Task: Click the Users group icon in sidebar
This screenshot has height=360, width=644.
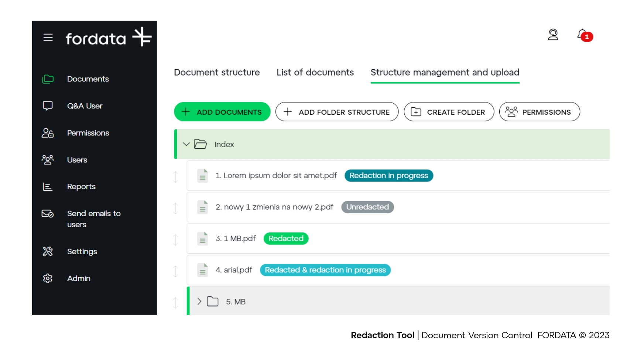Action: click(x=48, y=160)
